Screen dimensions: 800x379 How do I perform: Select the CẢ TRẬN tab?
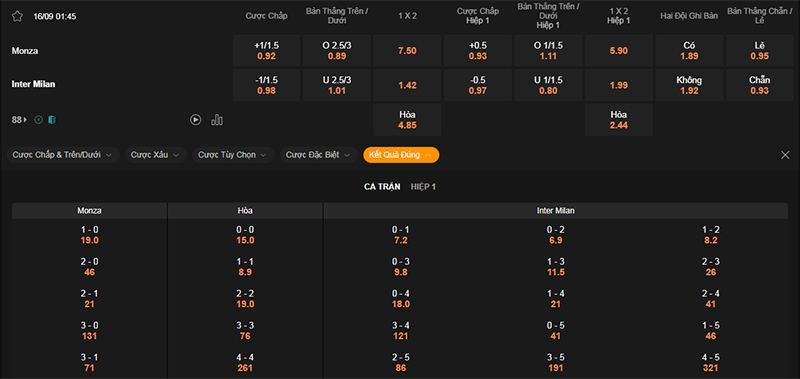pos(382,187)
